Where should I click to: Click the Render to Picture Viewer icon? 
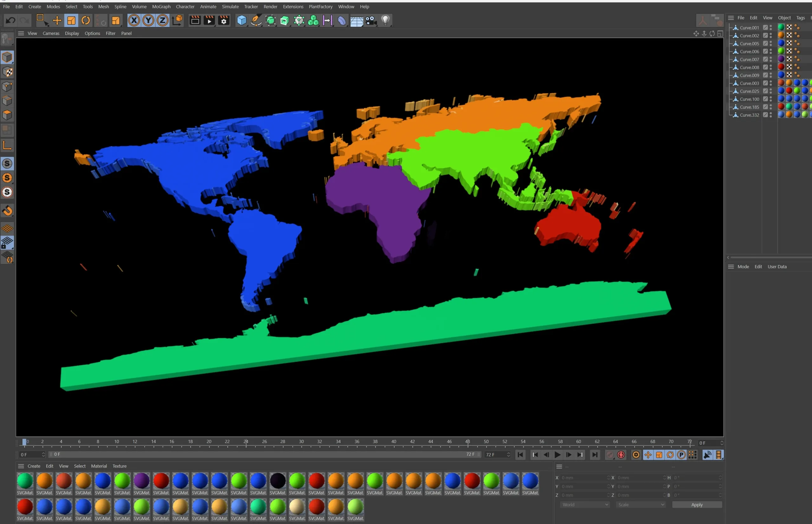pos(209,20)
